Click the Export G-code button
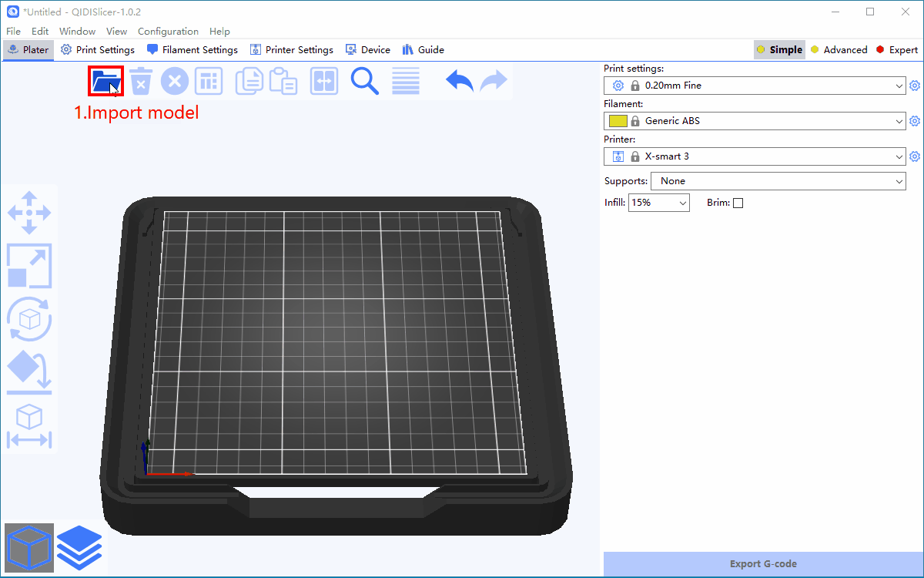Viewport: 924px width, 578px height. [762, 564]
